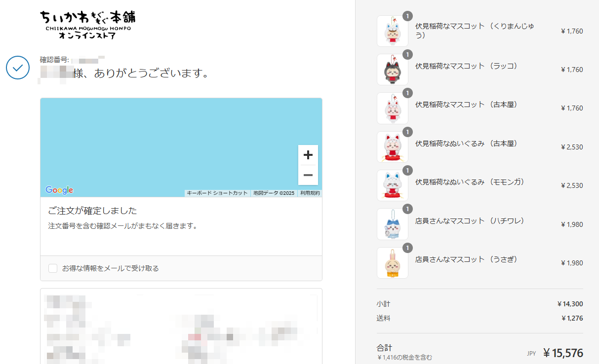The image size is (599, 364).
Task: Click the Chiikawa Mogumogu Honpo store logo
Action: tap(87, 25)
